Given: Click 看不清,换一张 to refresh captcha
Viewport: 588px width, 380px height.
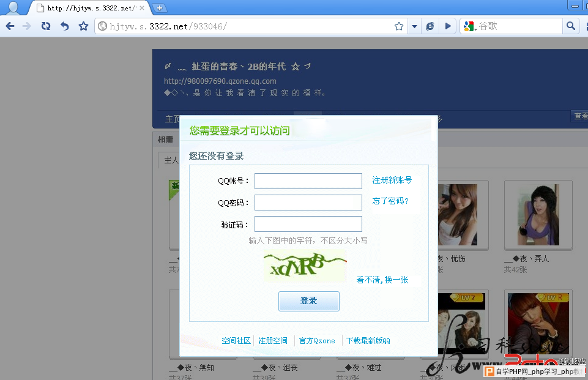Looking at the screenshot, I should point(382,280).
